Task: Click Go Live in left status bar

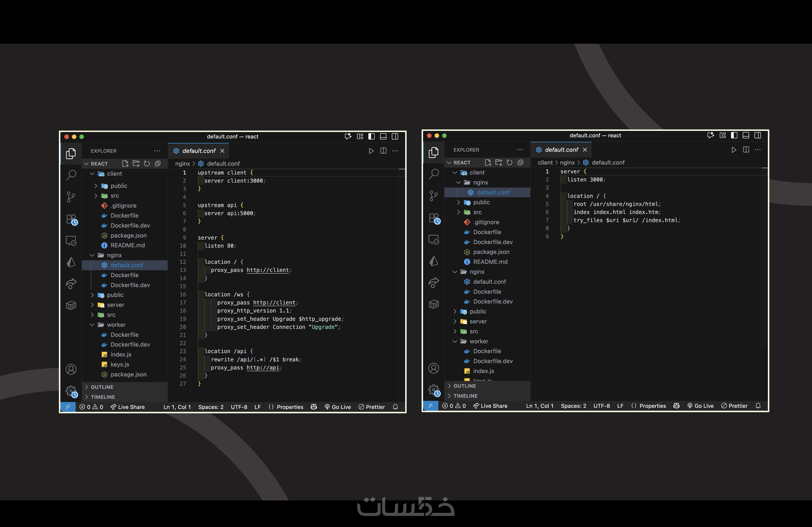Action: [x=338, y=407]
